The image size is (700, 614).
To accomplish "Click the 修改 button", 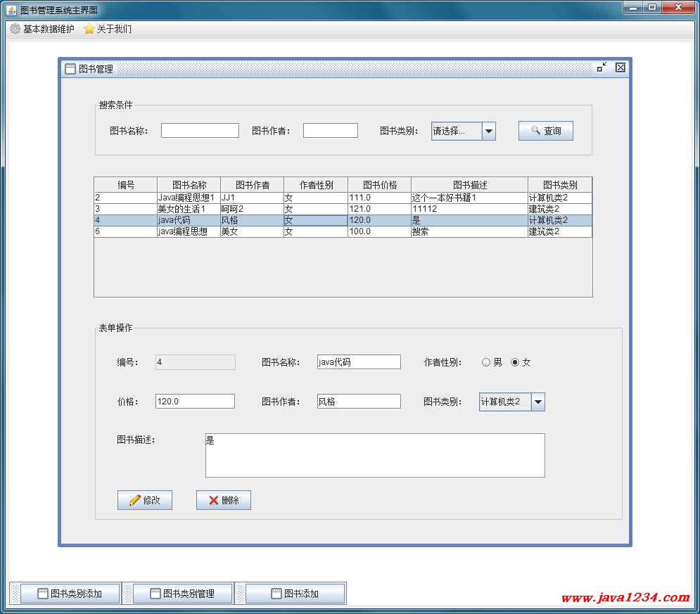I will point(145,500).
